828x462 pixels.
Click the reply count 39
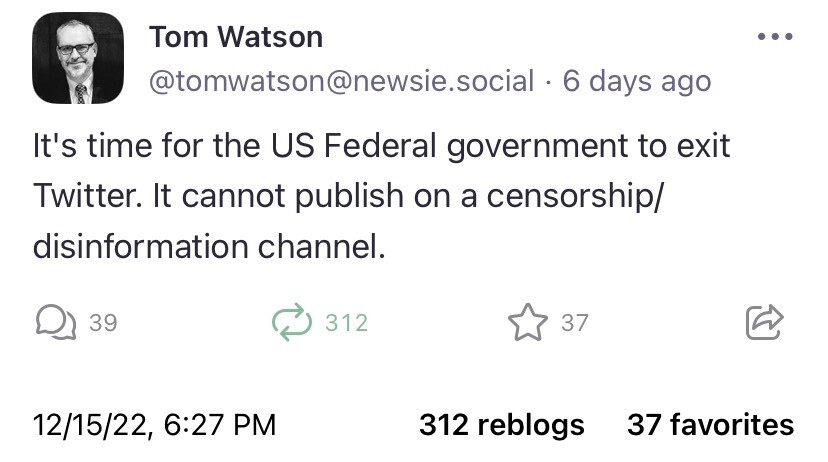click(103, 323)
